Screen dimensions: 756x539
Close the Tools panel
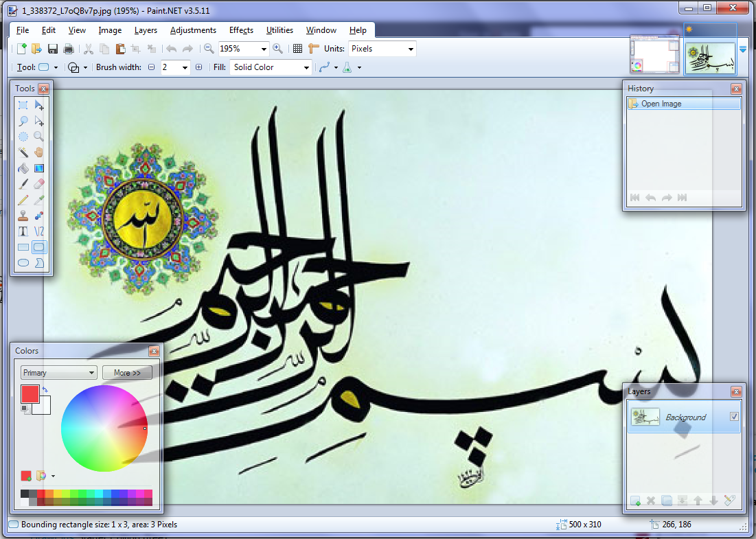[x=43, y=89]
